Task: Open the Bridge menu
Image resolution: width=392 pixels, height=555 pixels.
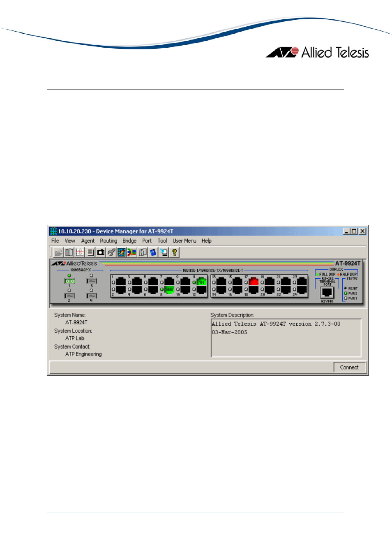Action: pyautogui.click(x=129, y=241)
